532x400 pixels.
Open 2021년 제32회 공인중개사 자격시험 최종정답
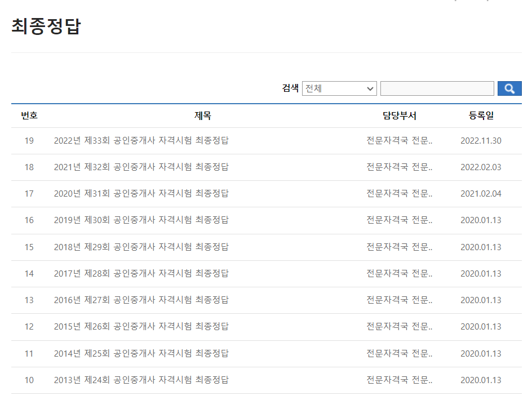[x=141, y=167]
